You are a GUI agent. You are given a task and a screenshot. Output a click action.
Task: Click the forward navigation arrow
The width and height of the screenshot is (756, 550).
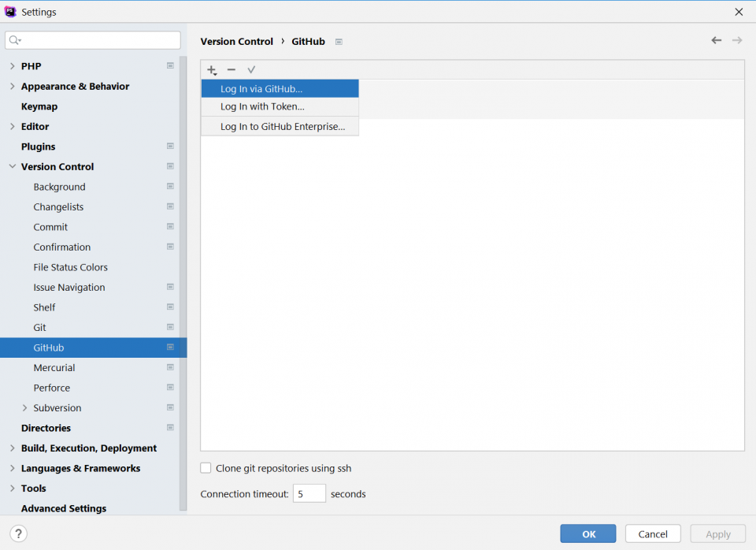[x=737, y=40]
